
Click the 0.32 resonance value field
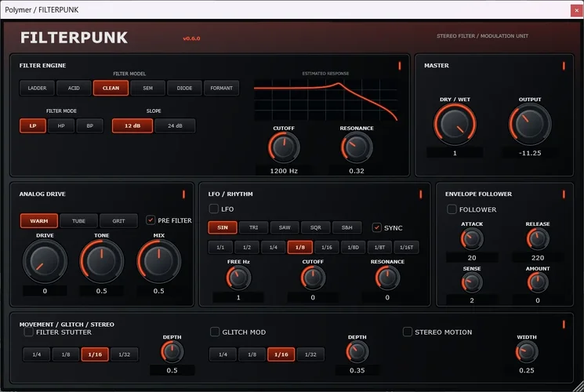(x=357, y=171)
